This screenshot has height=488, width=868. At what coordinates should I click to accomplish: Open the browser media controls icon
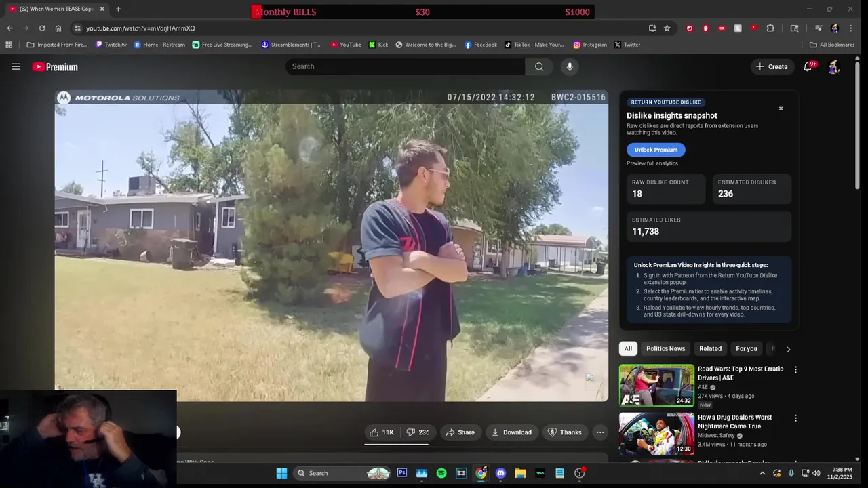[x=818, y=28]
